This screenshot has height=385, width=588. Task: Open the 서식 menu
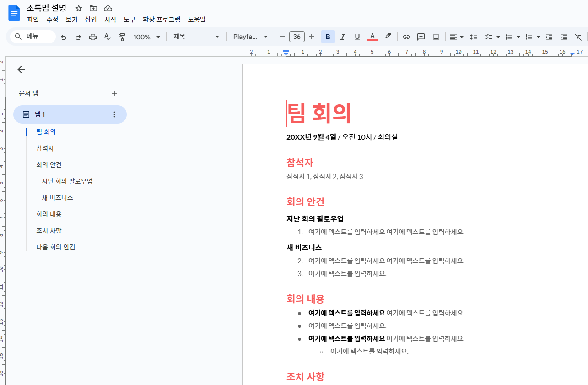(x=110, y=20)
